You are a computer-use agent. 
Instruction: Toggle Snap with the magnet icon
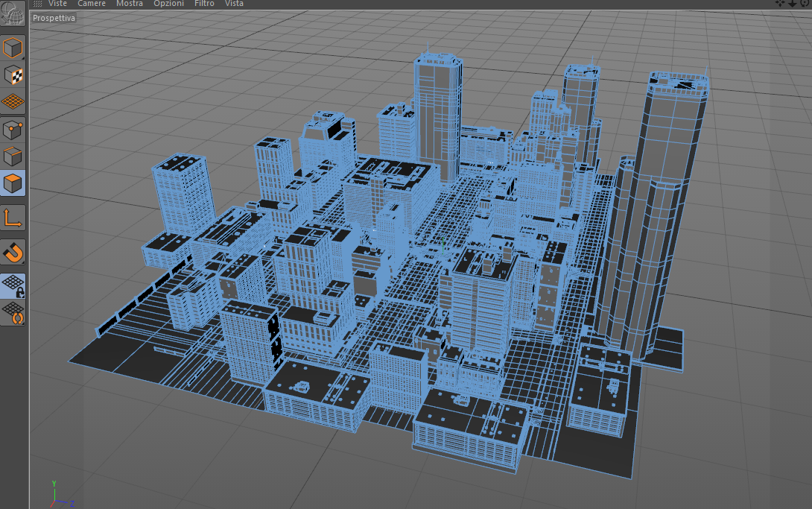(13, 253)
